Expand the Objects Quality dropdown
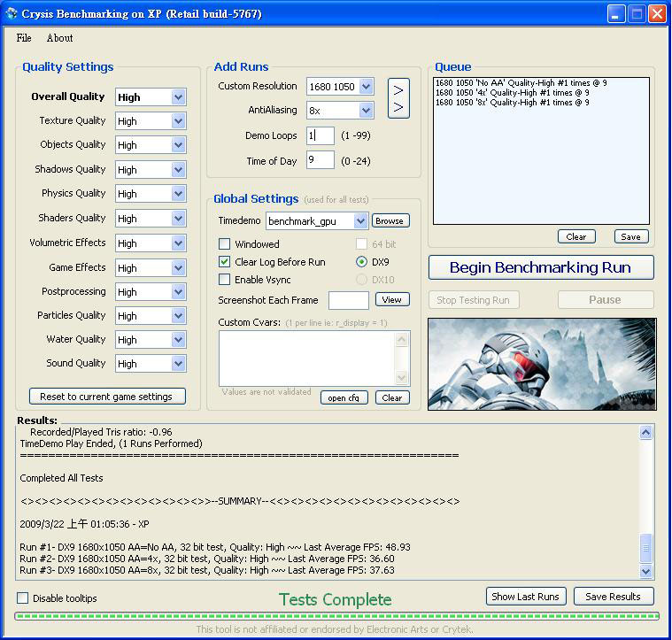Screen dimensions: 672x640 point(178,145)
